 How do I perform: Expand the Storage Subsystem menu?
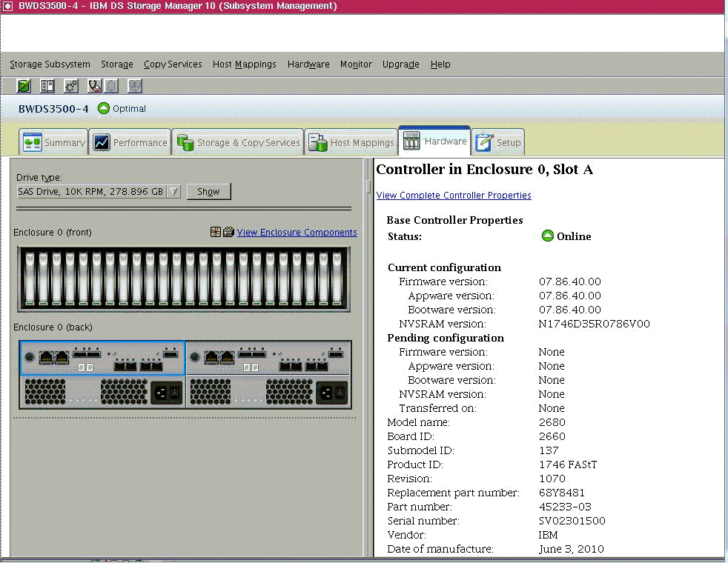tap(49, 64)
